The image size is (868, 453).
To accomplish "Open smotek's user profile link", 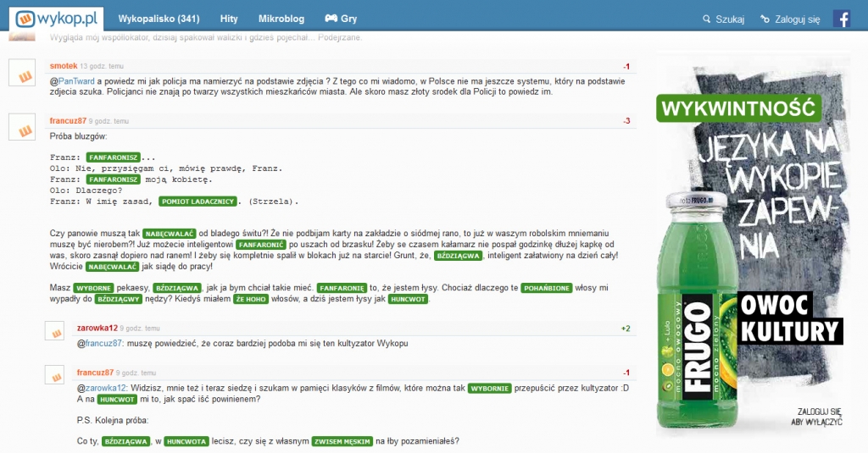I will [64, 65].
